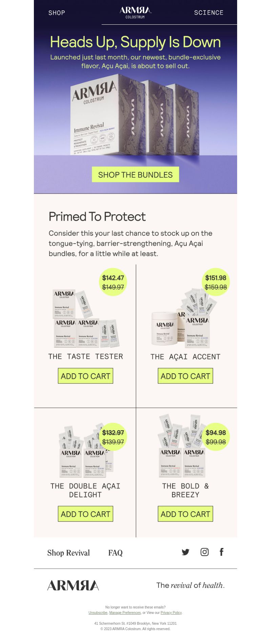Image resolution: width=271 pixels, height=644 pixels.
Task: Click the three-box Açu Açai hero image
Action: pyautogui.click(x=135, y=115)
